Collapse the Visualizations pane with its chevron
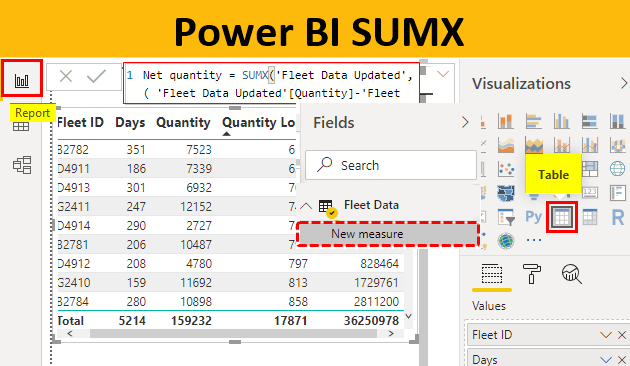This screenshot has height=366, width=630. pos(624,84)
